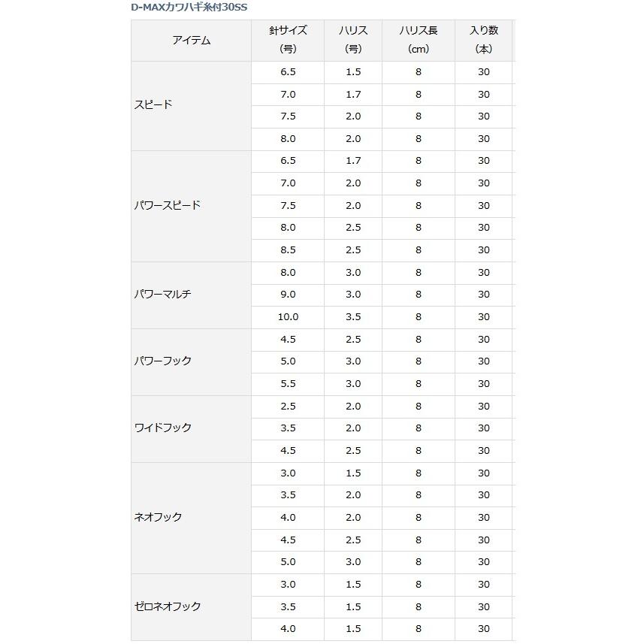Click needle size 8.5 in パワースピード
The width and height of the screenshot is (644, 644).
[288, 250]
